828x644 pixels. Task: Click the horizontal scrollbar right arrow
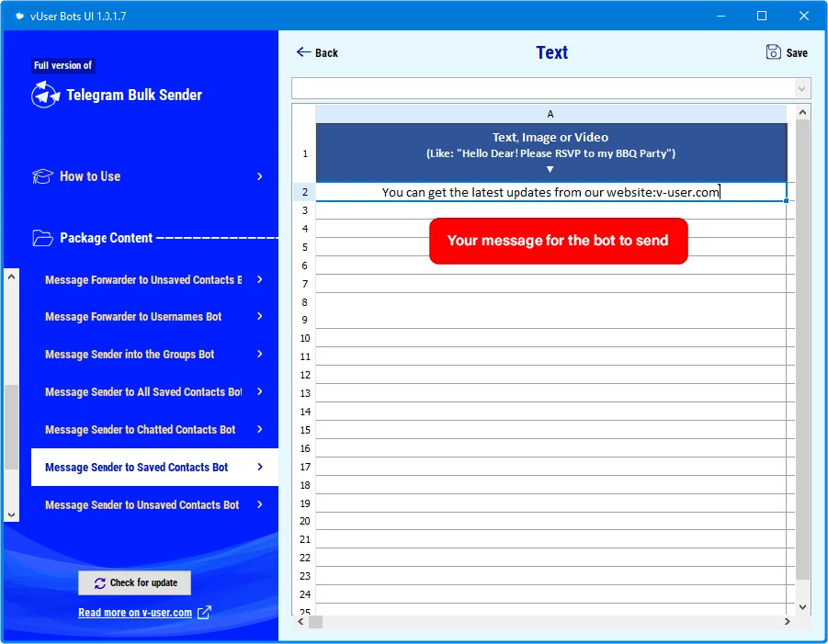coord(788,621)
